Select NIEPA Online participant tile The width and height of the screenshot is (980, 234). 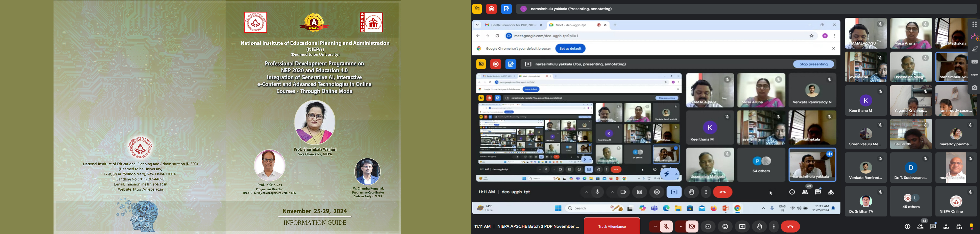click(x=956, y=201)
